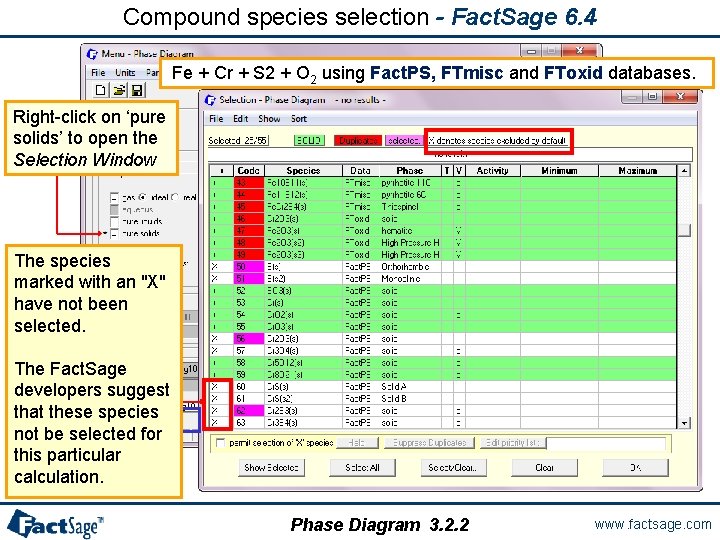Click the Show Selected button
Screen dimensions: 720x540
[271, 467]
